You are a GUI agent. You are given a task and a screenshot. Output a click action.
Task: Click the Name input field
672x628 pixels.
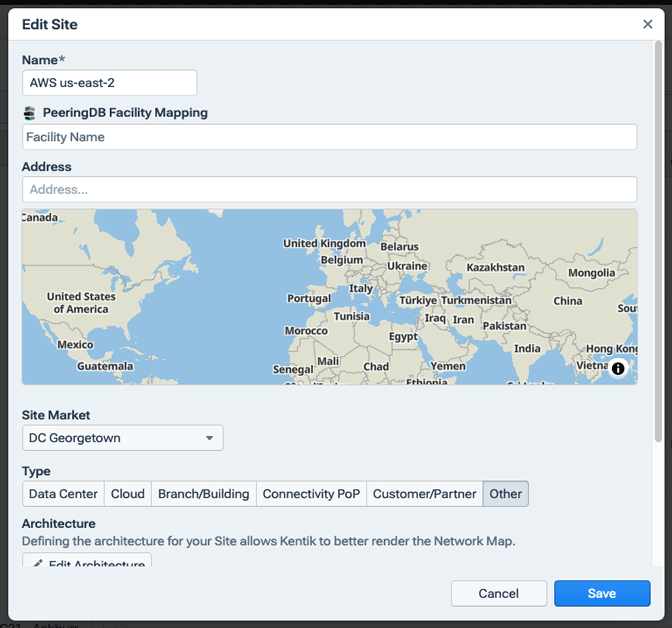click(x=109, y=82)
